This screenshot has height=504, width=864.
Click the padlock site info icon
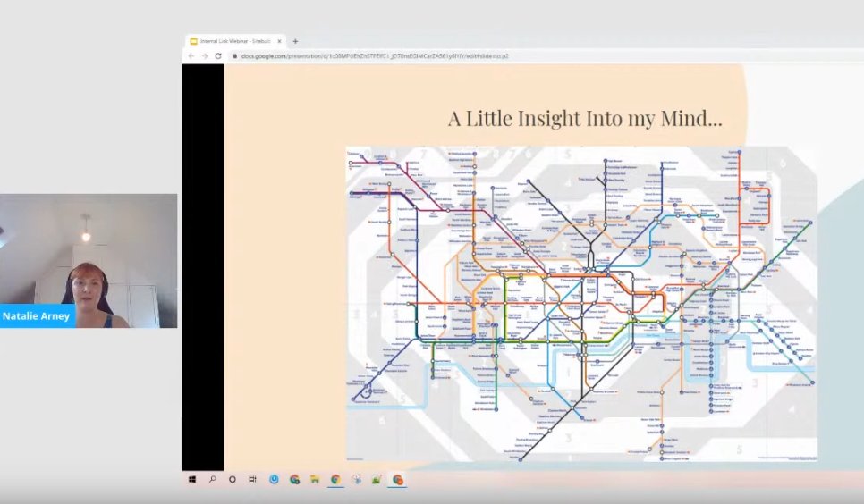pyautogui.click(x=234, y=56)
